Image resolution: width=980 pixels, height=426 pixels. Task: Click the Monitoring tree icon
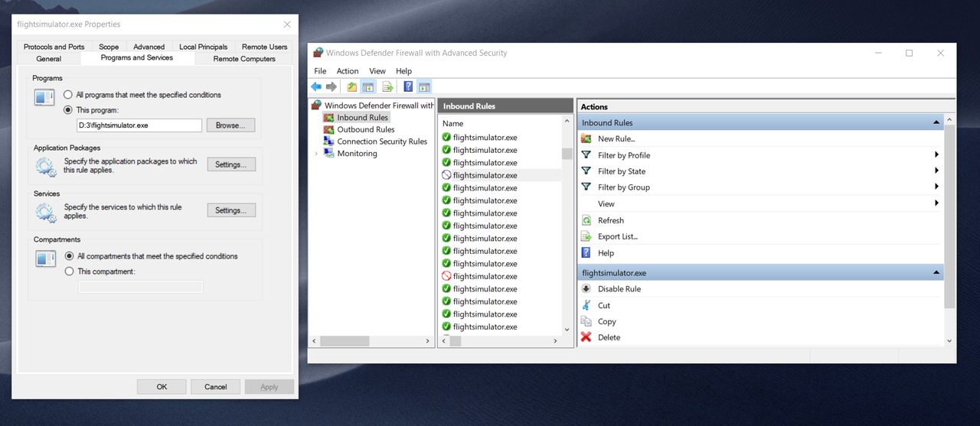pyautogui.click(x=328, y=153)
